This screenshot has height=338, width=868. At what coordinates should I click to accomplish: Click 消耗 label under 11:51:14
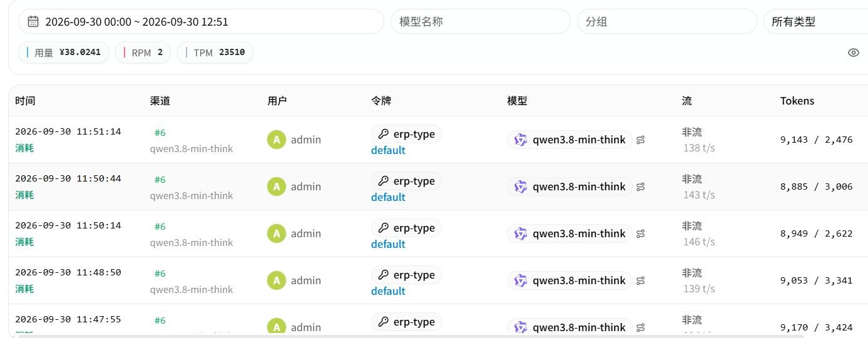coord(24,148)
